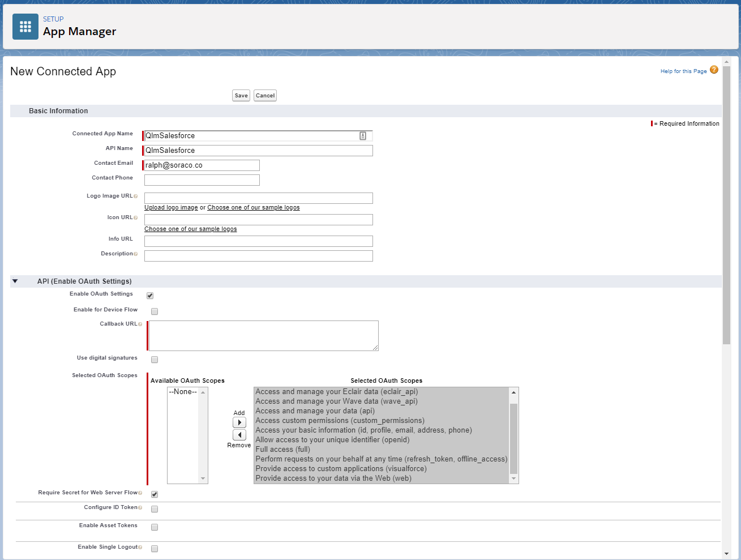741x560 pixels.
Task: Click the Logo Image URL field
Action: (x=258, y=198)
